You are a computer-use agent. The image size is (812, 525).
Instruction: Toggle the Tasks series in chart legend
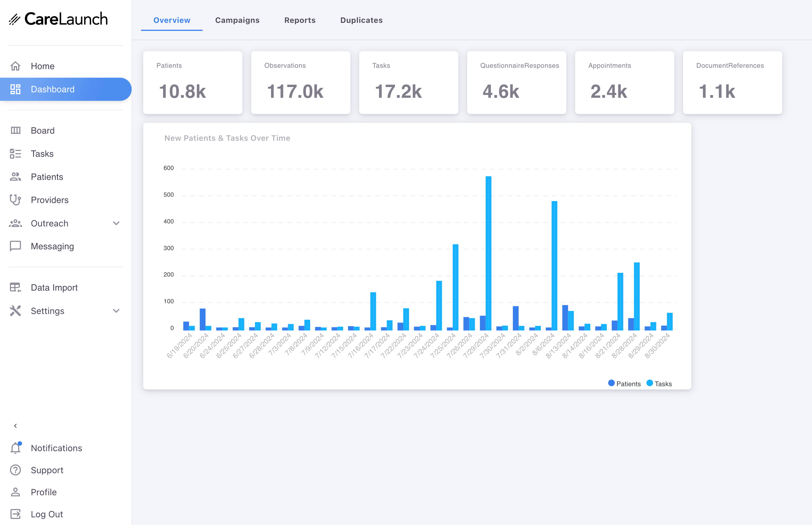point(659,383)
